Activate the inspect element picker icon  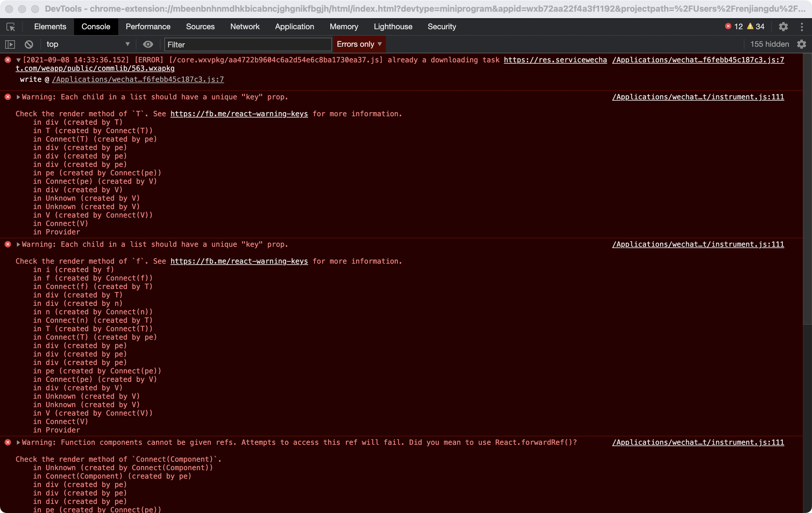pos(11,27)
